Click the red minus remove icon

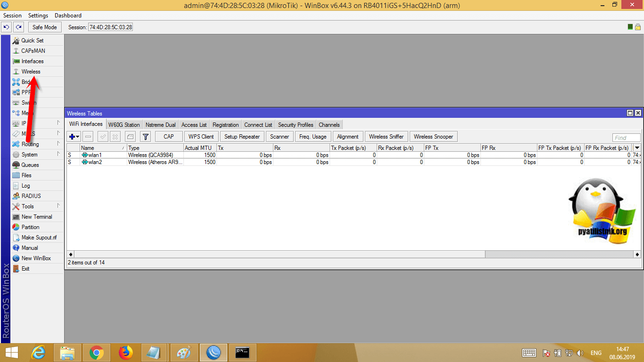(88, 137)
